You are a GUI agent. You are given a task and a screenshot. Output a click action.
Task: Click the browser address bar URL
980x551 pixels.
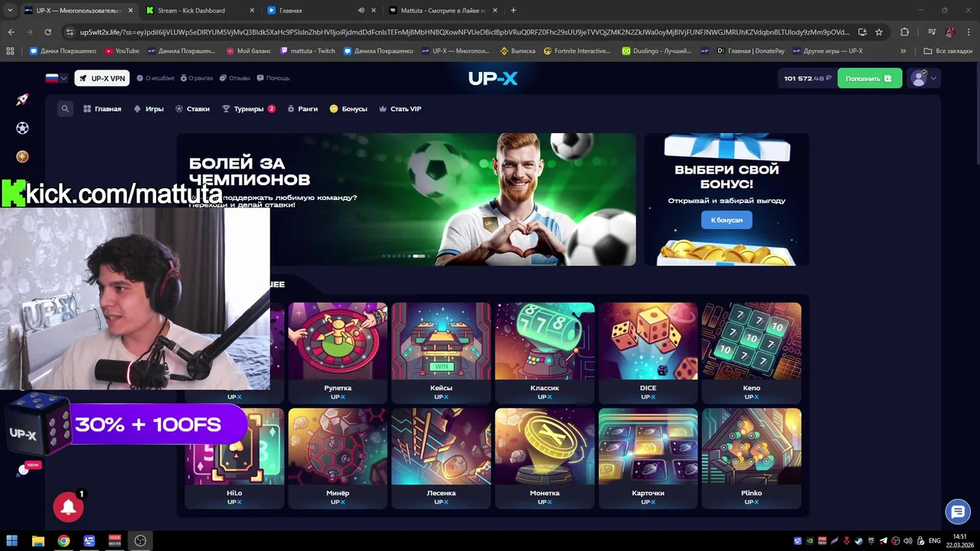tap(464, 32)
